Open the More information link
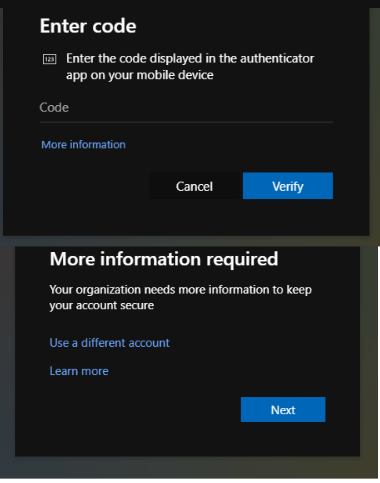 pyautogui.click(x=83, y=145)
